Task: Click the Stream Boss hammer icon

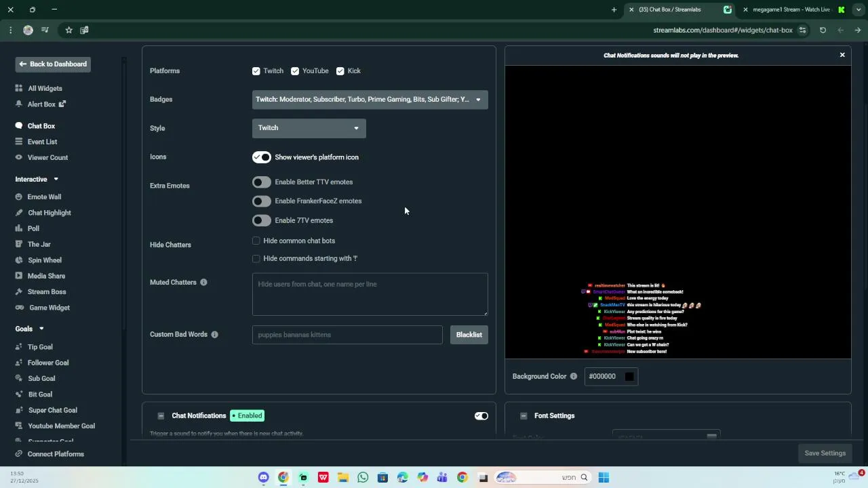Action: pos(19,292)
